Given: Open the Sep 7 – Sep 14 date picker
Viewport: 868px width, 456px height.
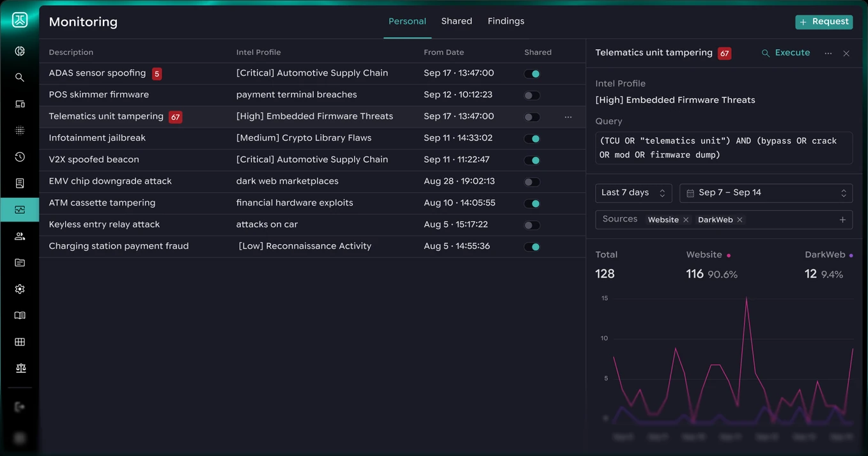Looking at the screenshot, I should [766, 193].
